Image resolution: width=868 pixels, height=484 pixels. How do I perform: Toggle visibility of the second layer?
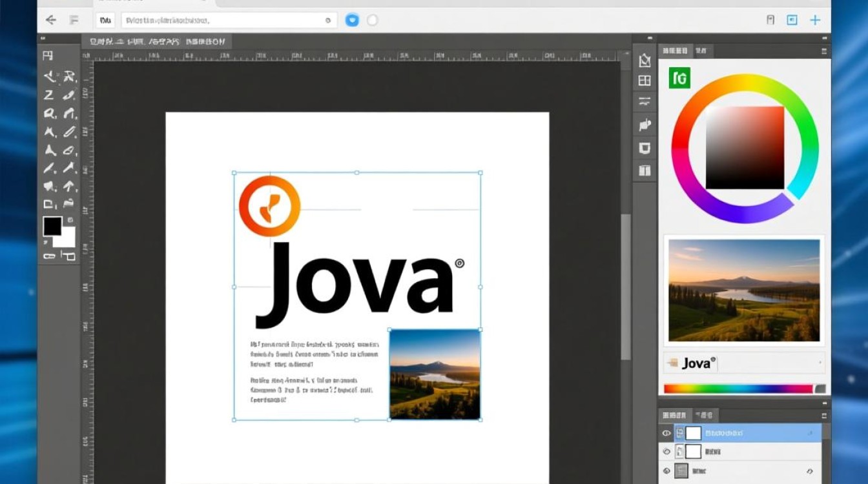(666, 452)
